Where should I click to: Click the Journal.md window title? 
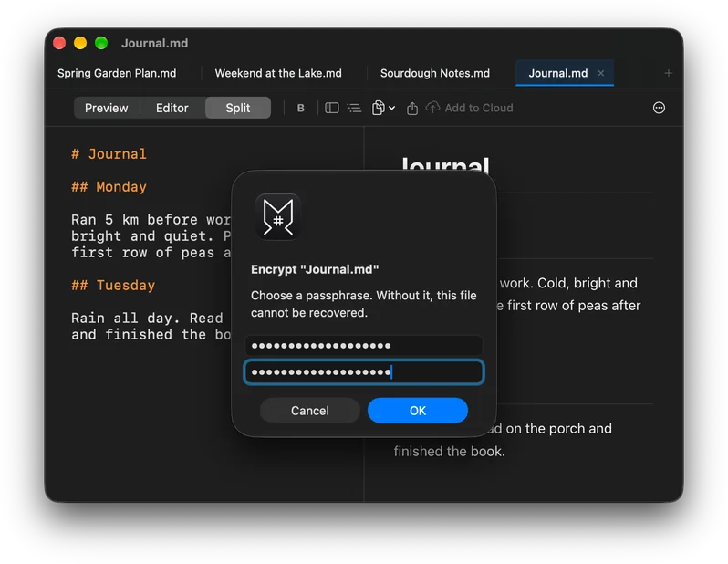point(154,43)
